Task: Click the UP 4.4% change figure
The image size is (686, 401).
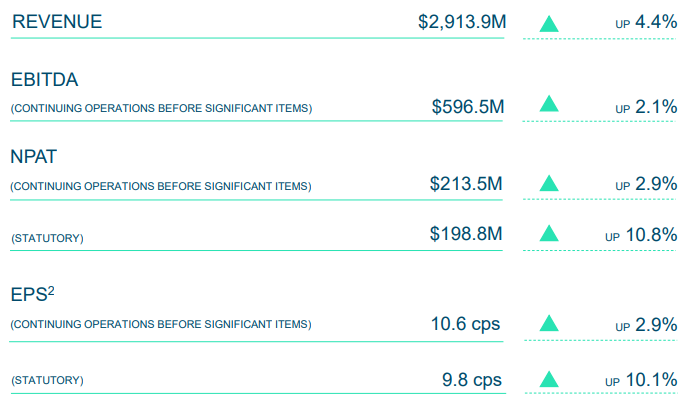Action: tap(646, 21)
